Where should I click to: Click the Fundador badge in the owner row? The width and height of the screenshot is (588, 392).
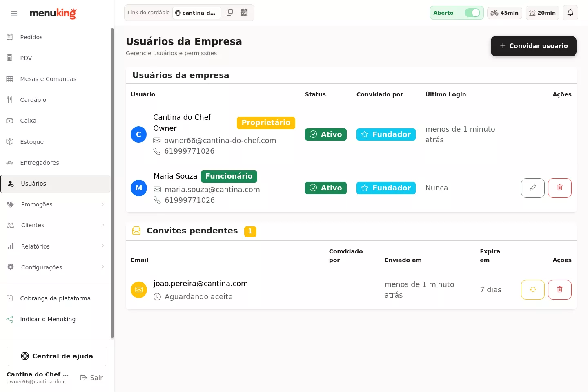386,134
